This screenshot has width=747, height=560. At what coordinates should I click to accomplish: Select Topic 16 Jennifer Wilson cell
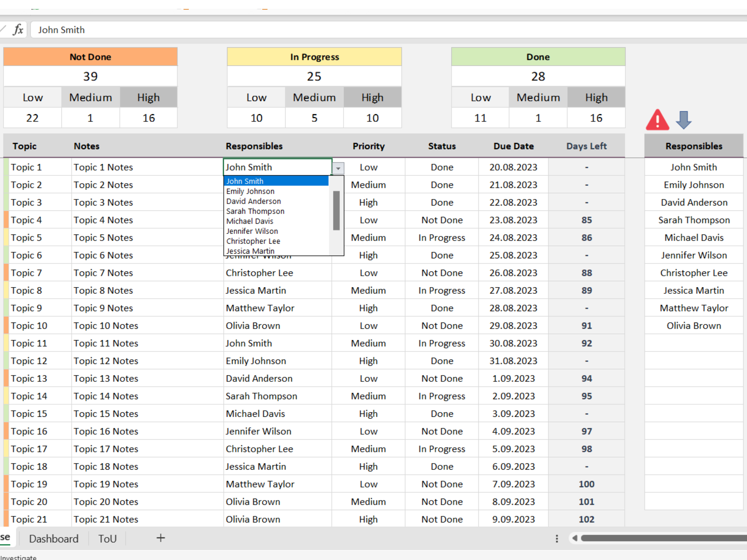(x=277, y=431)
